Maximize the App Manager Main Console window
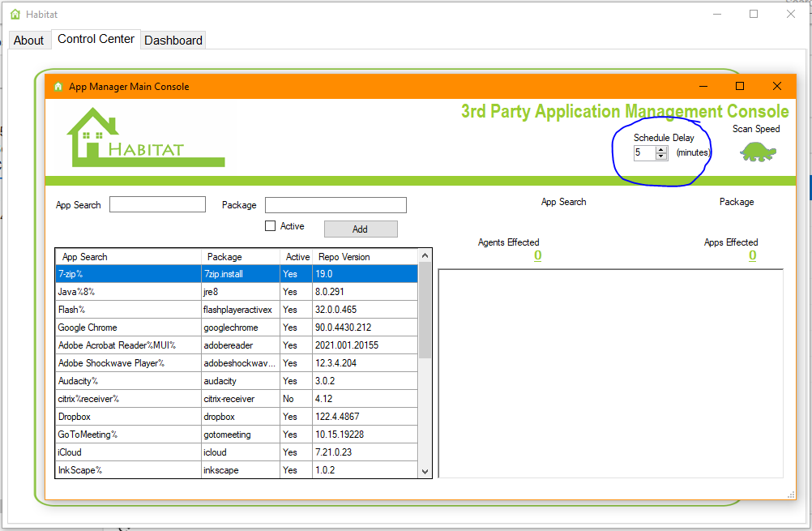 pos(739,86)
